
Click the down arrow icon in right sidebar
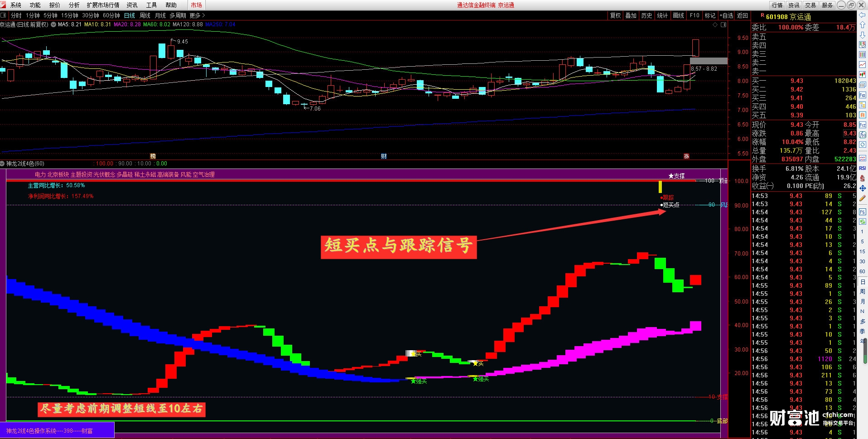(862, 35)
